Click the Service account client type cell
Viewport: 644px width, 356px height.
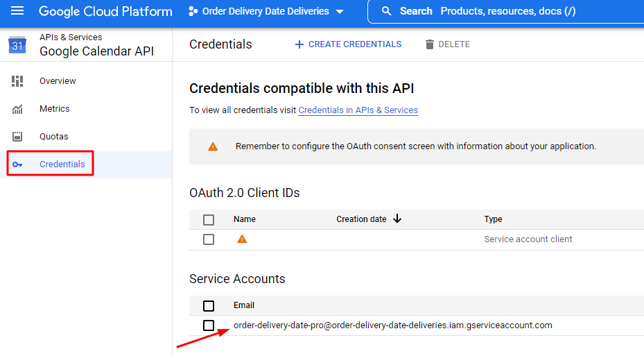point(528,239)
